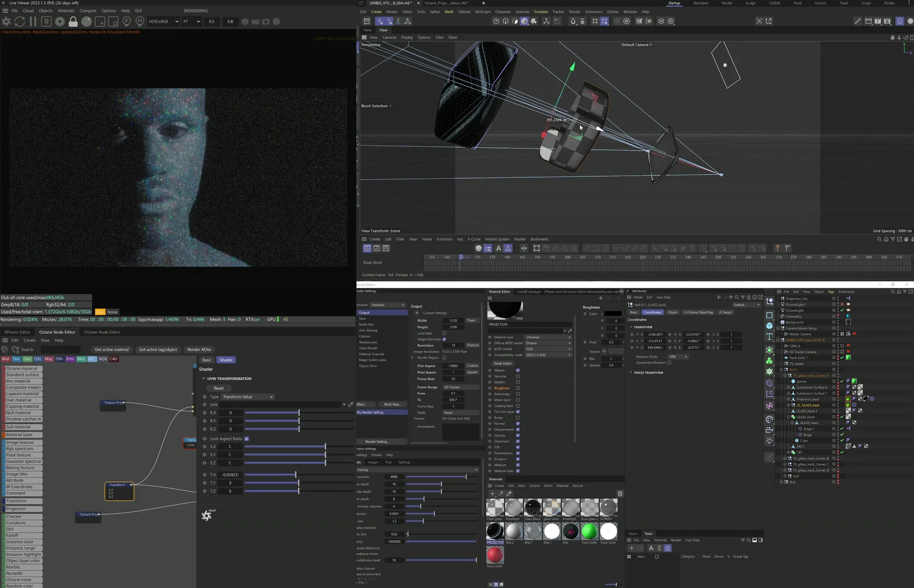Enable Quaternion Rotation checkbox

click(x=669, y=362)
